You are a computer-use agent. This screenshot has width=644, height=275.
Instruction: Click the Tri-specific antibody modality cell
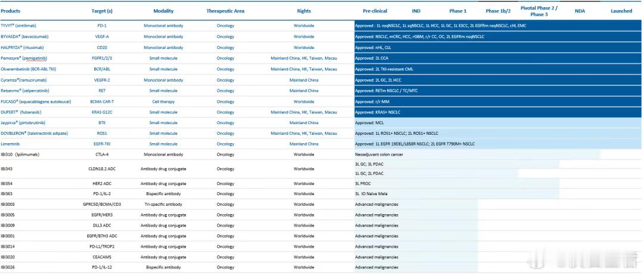(163, 204)
